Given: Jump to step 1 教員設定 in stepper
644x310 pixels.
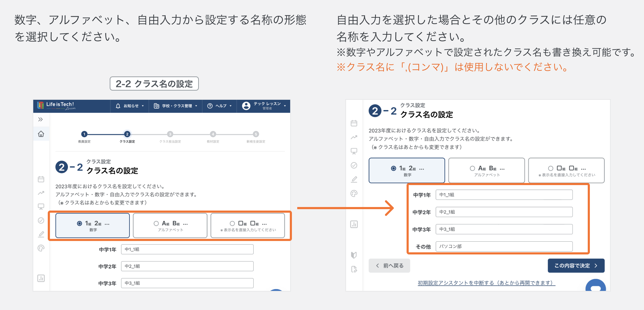Looking at the screenshot, I should 84,134.
